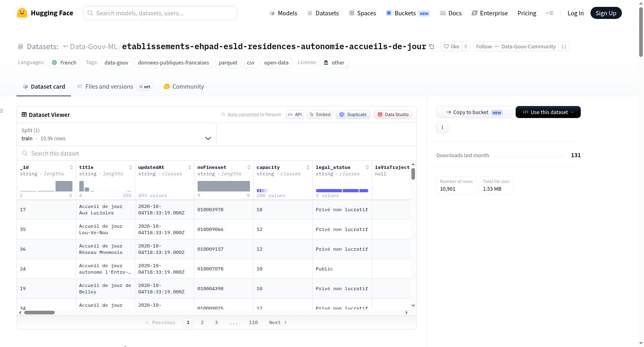Click the like heart button
Image resolution: width=644 pixels, height=347 pixels.
pyautogui.click(x=451, y=46)
